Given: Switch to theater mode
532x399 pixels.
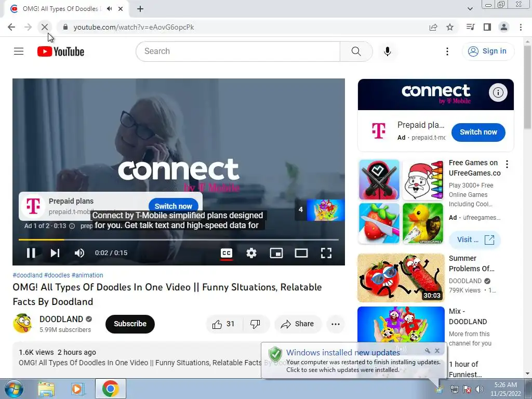Looking at the screenshot, I should click(301, 253).
